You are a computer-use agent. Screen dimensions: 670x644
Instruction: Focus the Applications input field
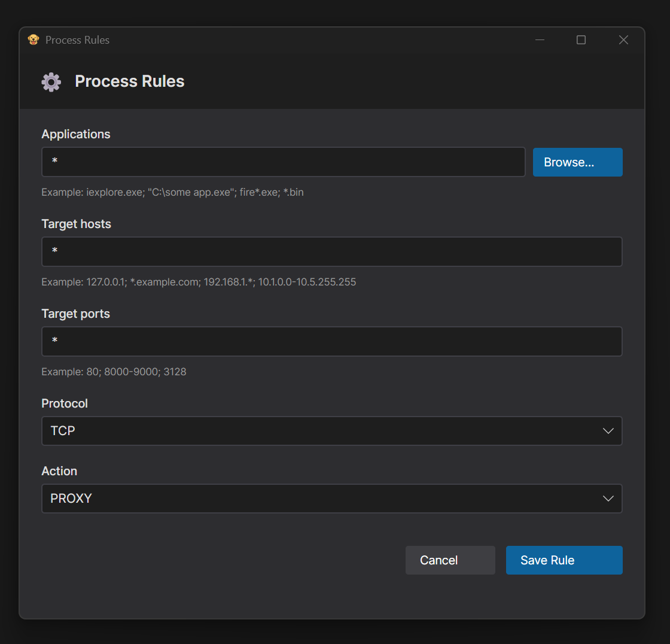(x=284, y=162)
